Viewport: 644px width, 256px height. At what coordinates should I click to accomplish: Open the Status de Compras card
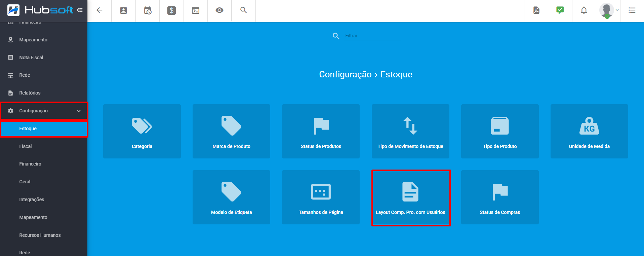(500, 197)
